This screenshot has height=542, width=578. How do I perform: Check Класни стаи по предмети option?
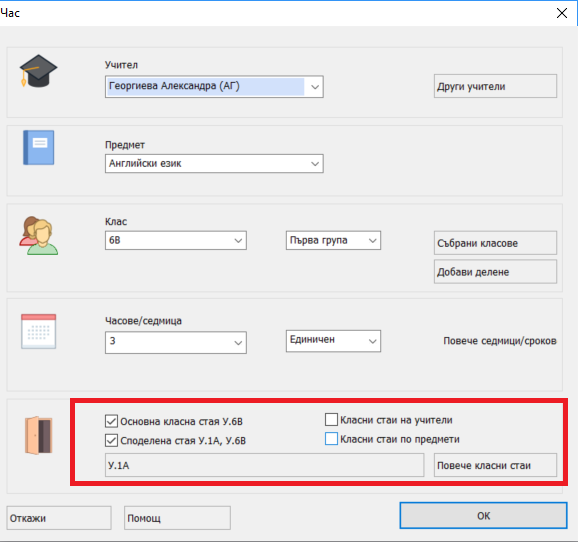coord(331,439)
